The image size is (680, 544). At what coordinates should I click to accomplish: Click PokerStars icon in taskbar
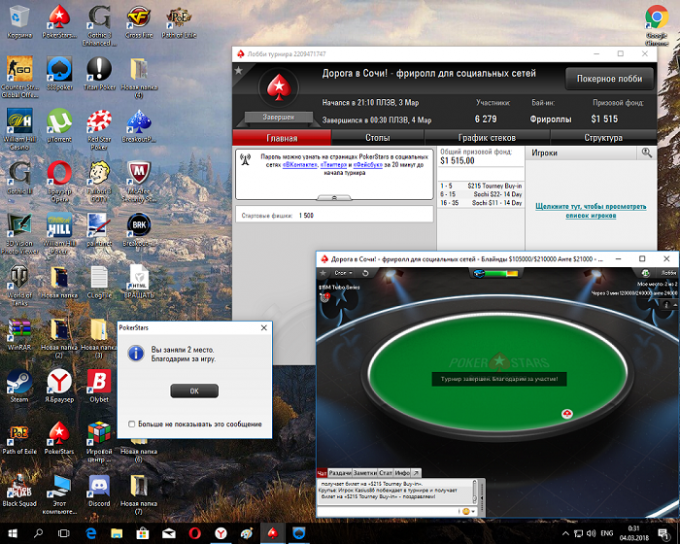(273, 533)
